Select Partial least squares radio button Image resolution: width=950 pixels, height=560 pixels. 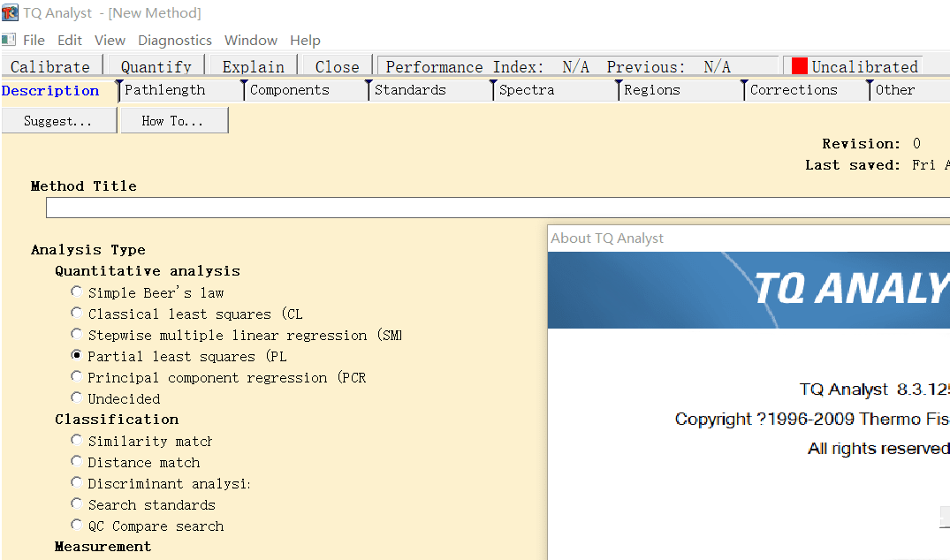point(76,355)
